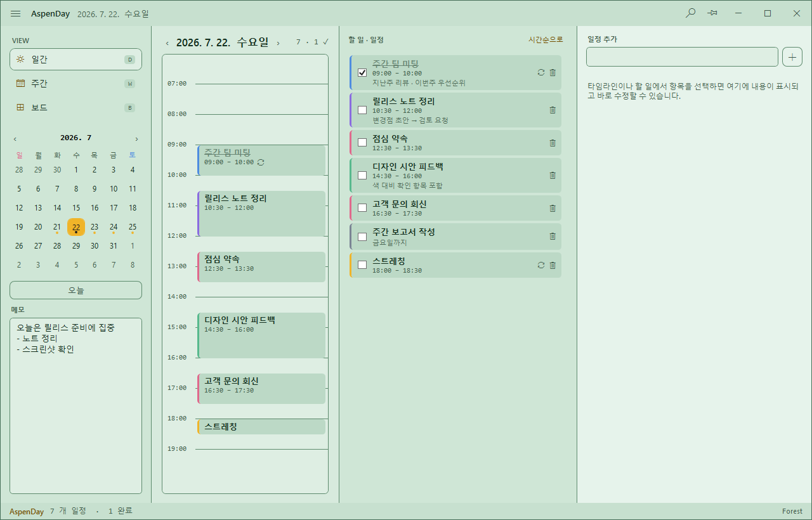Delete the 점심 약속 task via trash icon
Image resolution: width=812 pixels, height=520 pixels.
[553, 143]
